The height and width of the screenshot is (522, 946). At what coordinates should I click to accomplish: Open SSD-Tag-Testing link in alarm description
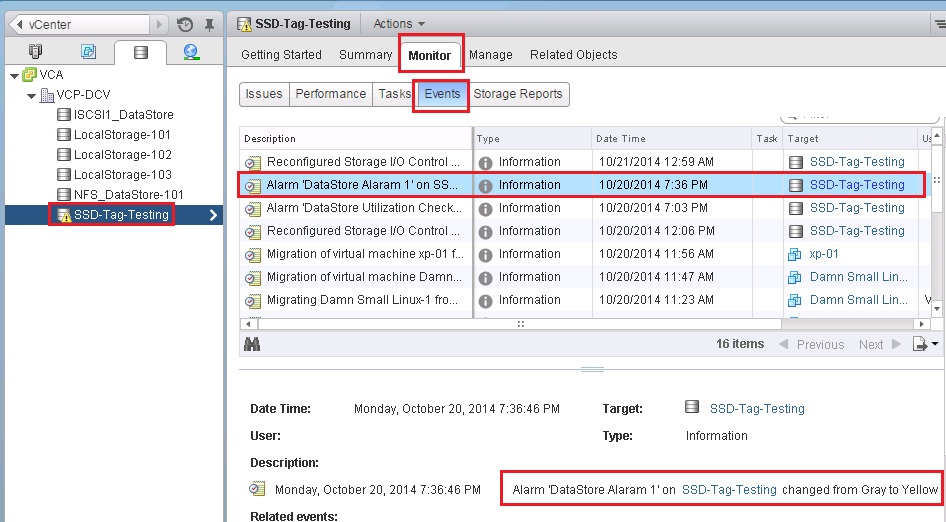[x=729, y=490]
